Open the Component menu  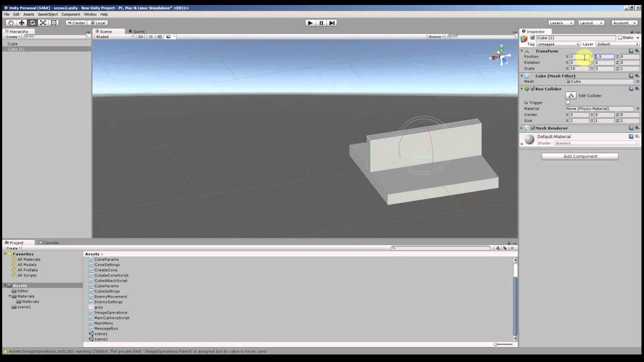(70, 15)
